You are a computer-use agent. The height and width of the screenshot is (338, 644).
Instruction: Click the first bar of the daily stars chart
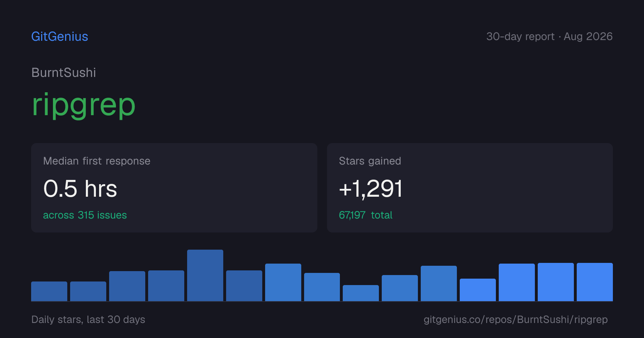point(49,291)
